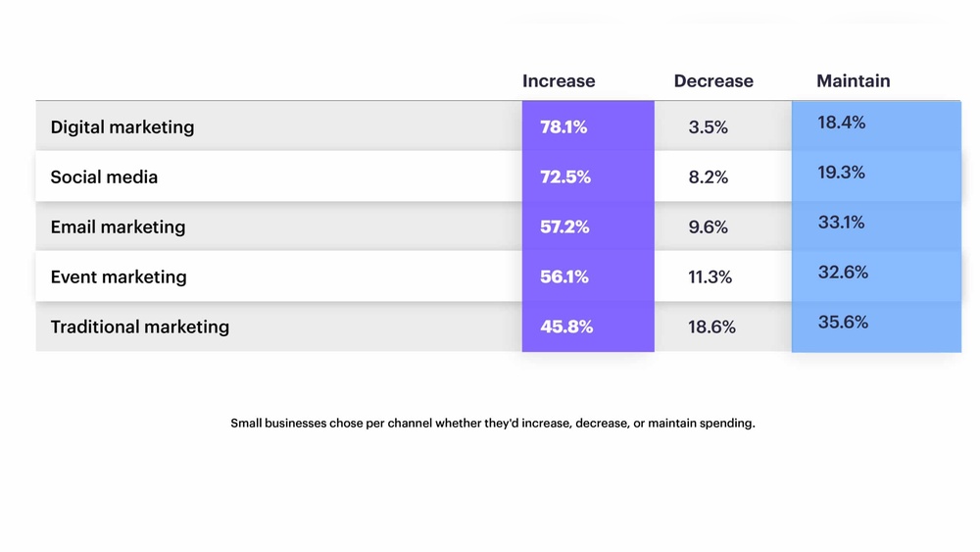The image size is (980, 552).
Task: Click the 3.5% Digital marketing decrease value
Action: pos(709,127)
